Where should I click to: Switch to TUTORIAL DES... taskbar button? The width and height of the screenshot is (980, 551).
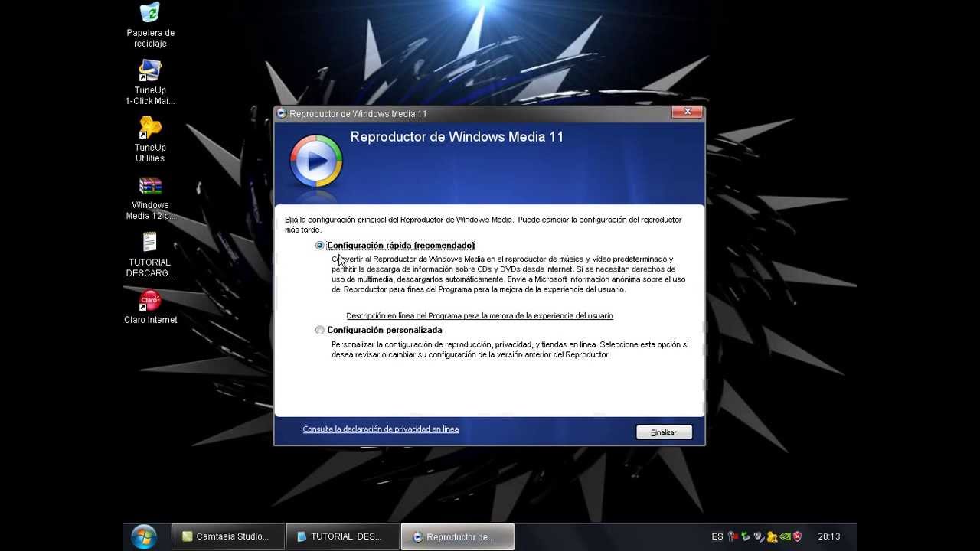tap(342, 536)
